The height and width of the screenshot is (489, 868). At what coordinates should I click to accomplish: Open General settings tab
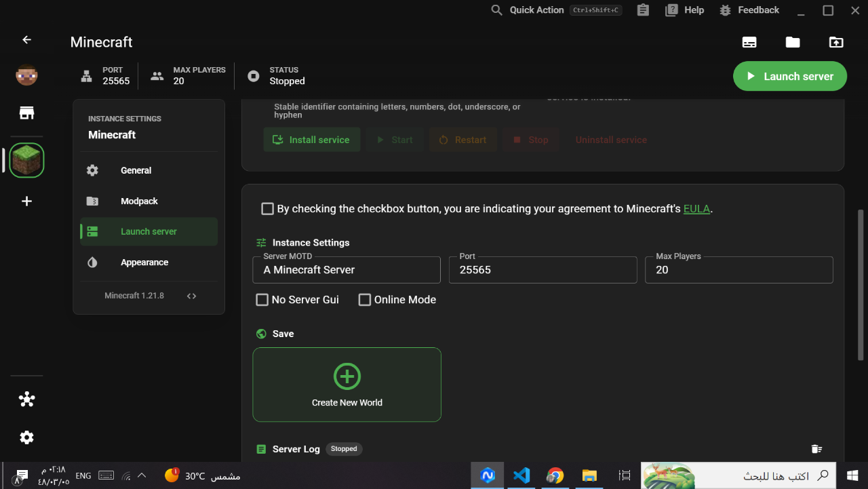(149, 170)
